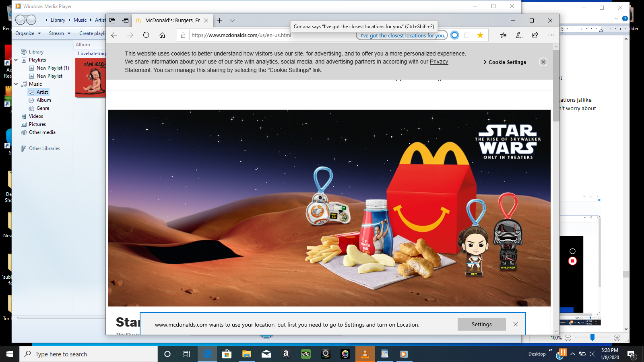The height and width of the screenshot is (362, 644).
Task: Open File Explorer from taskbar
Action: click(x=247, y=354)
